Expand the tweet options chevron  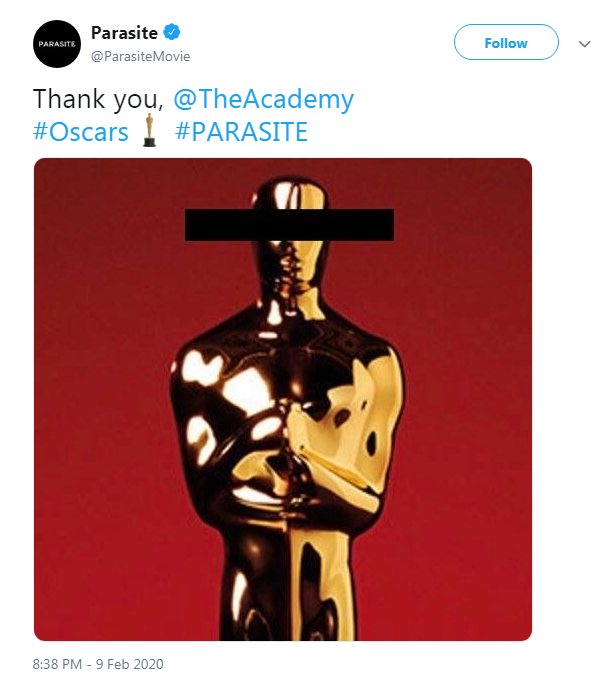click(585, 44)
